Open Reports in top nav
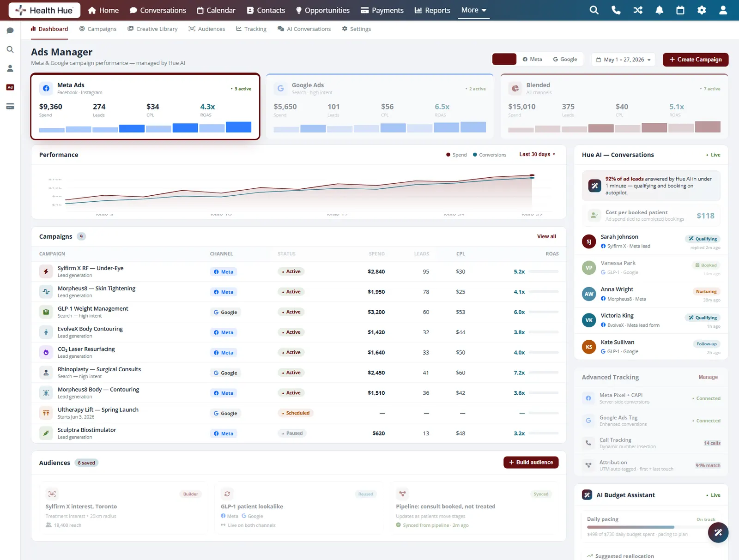 pos(432,10)
